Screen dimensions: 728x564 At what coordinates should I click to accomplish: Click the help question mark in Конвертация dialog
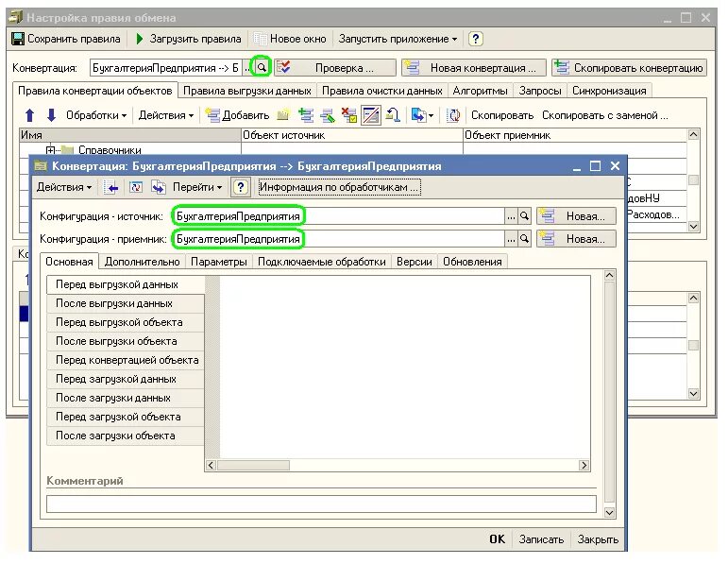pos(240,187)
